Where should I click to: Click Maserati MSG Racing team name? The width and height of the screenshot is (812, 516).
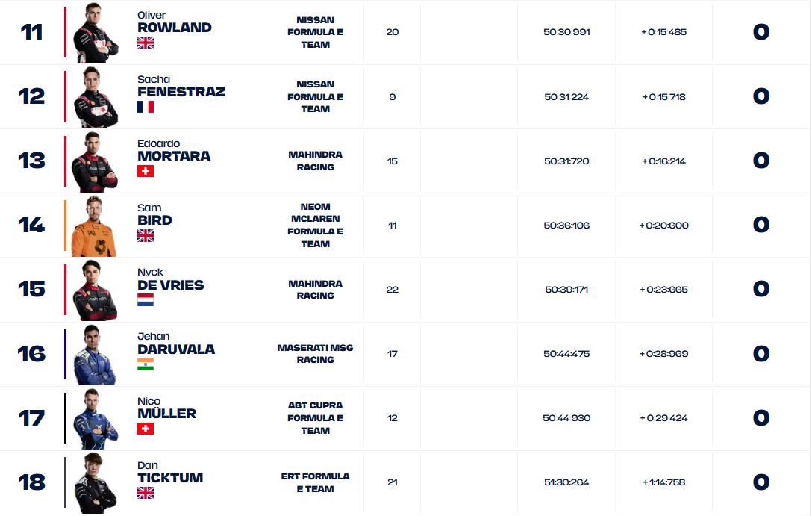tap(315, 353)
